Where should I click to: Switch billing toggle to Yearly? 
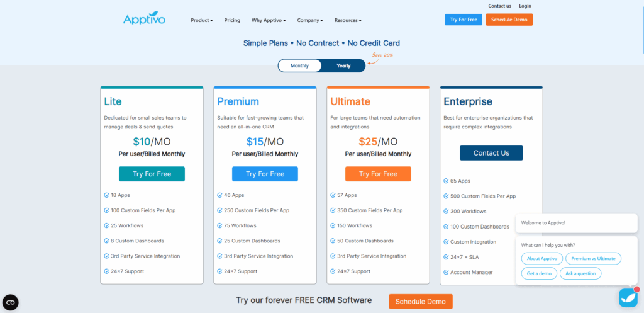click(343, 65)
